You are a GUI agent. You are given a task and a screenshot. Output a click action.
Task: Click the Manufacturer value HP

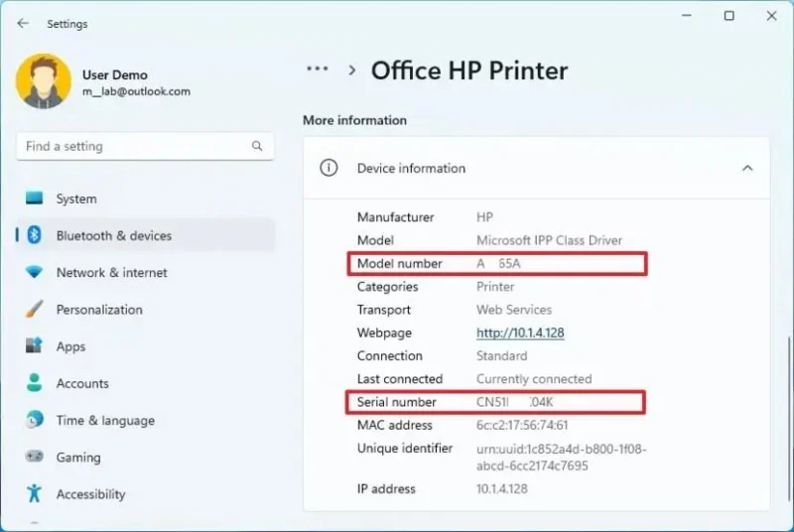(x=484, y=217)
